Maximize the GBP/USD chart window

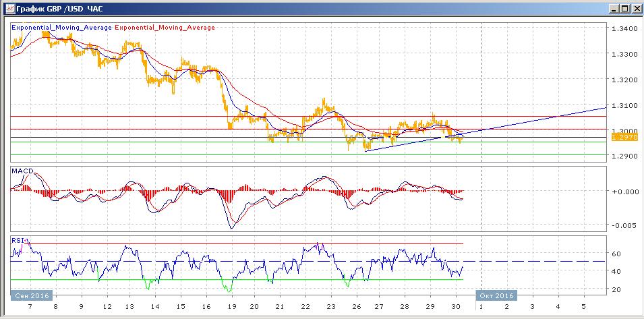coord(624,9)
